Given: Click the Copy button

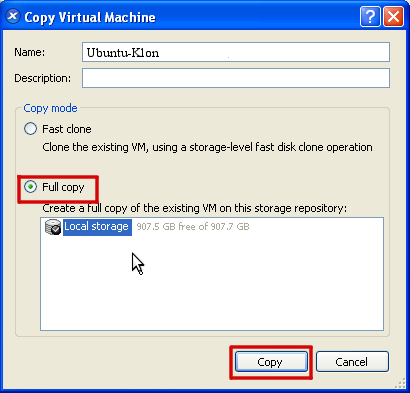Looking at the screenshot, I should (x=271, y=362).
